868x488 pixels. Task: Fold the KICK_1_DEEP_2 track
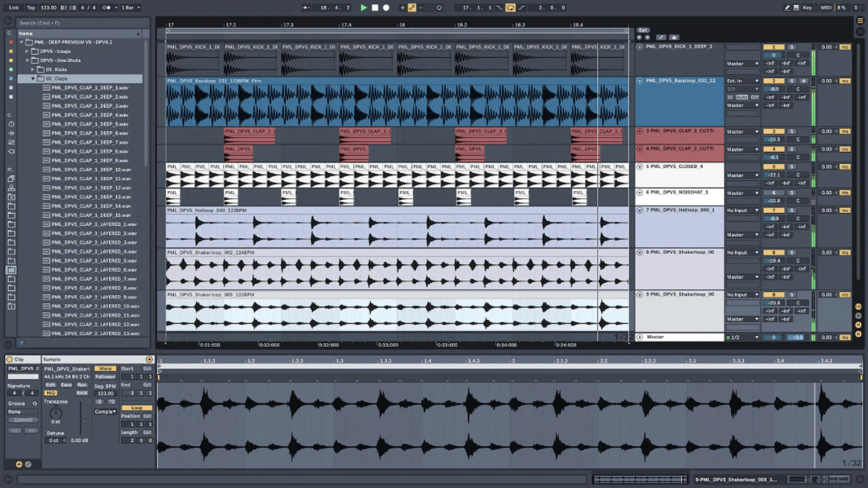639,47
